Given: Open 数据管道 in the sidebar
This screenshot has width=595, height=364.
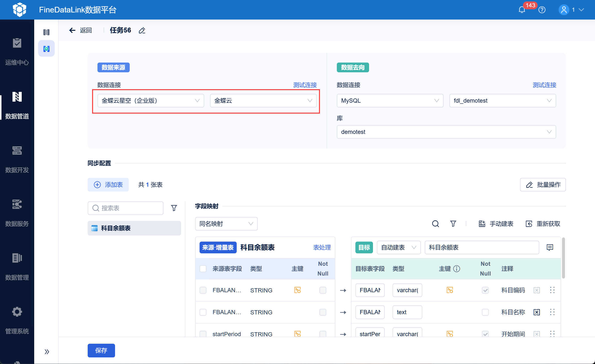Looking at the screenshot, I should (17, 106).
